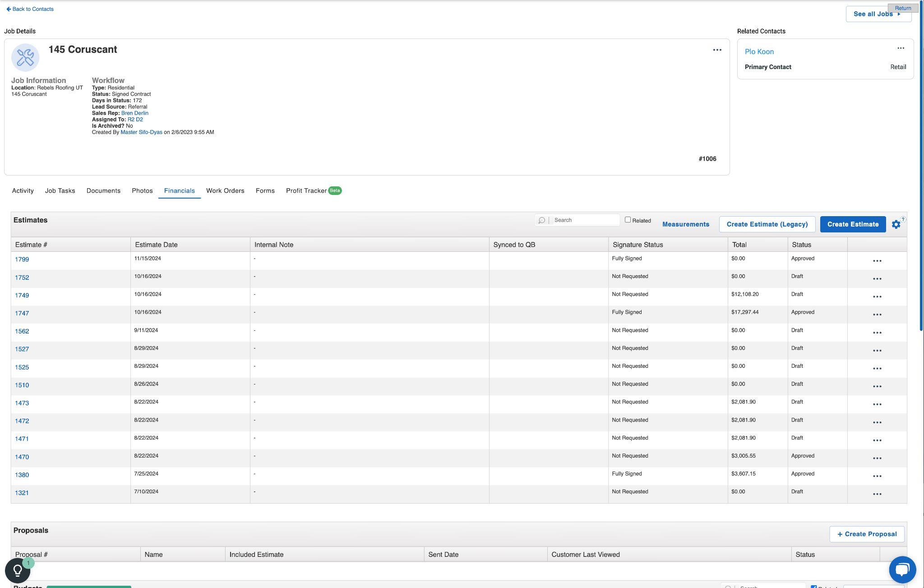Switch to the Work Orders tab
The image size is (924, 588).
pos(225,191)
